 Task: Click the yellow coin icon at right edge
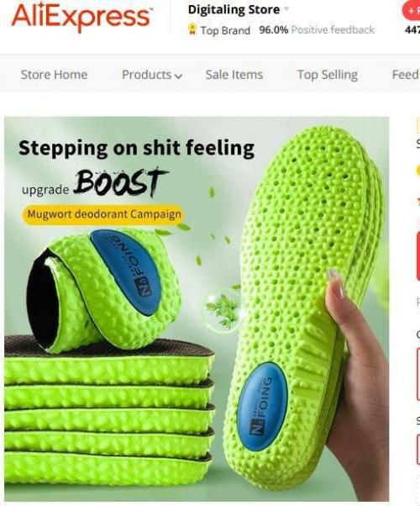click(417, 171)
